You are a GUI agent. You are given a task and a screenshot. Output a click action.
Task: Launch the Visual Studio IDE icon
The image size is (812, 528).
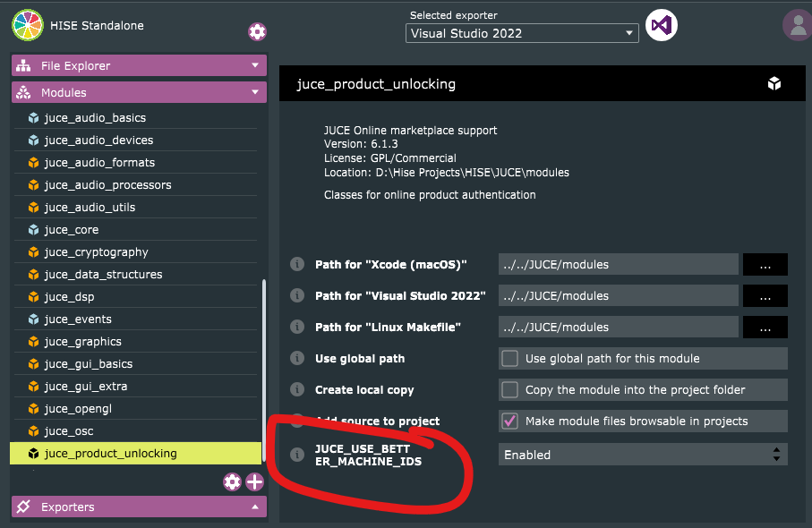pos(662,25)
